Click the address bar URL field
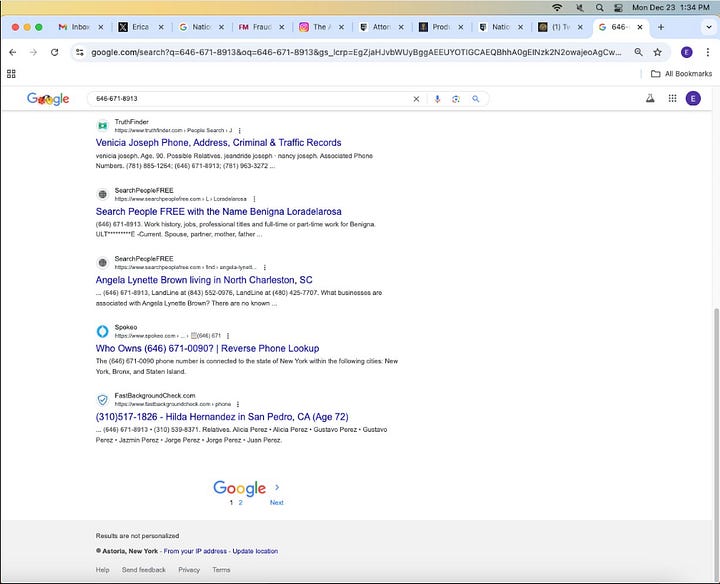This screenshot has height=584, width=720. click(356, 52)
